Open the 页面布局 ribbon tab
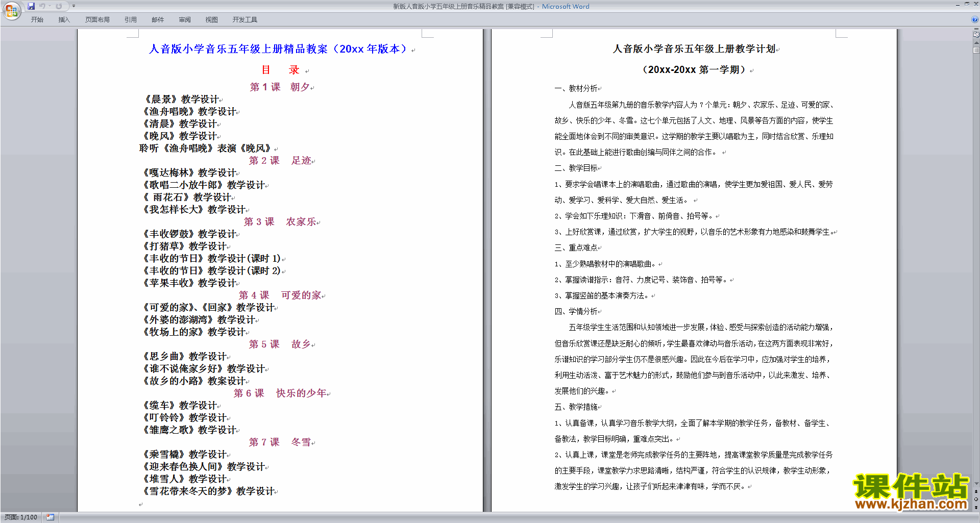 [97, 20]
